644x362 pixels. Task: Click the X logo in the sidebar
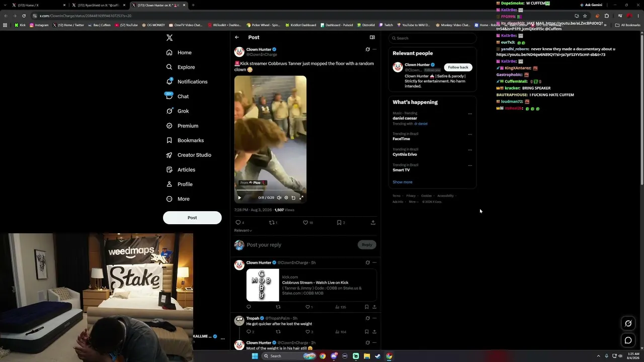pyautogui.click(x=170, y=38)
